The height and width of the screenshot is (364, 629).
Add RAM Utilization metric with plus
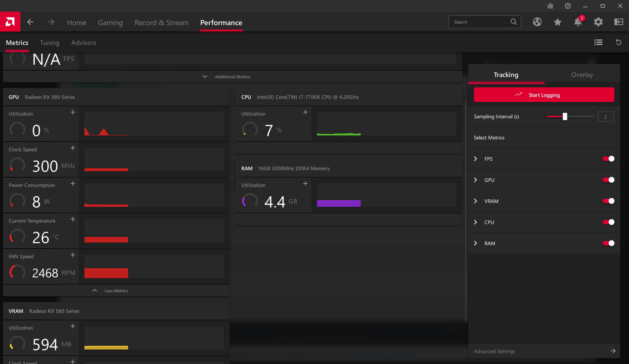pos(305,183)
